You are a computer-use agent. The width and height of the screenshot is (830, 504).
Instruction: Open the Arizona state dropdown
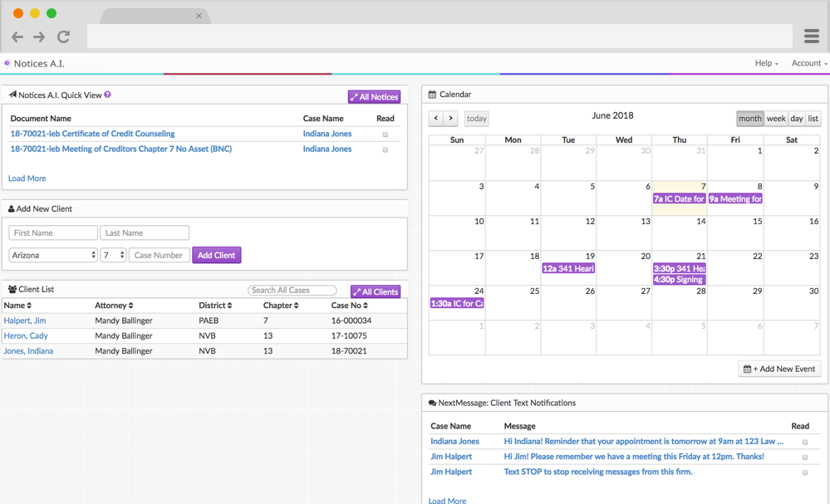[53, 255]
